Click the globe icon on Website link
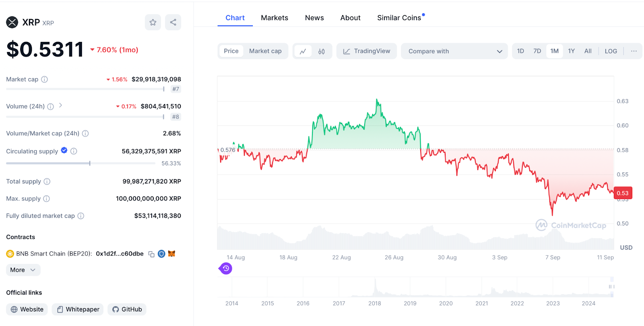Image resolution: width=644 pixels, height=326 pixels. [x=14, y=309]
